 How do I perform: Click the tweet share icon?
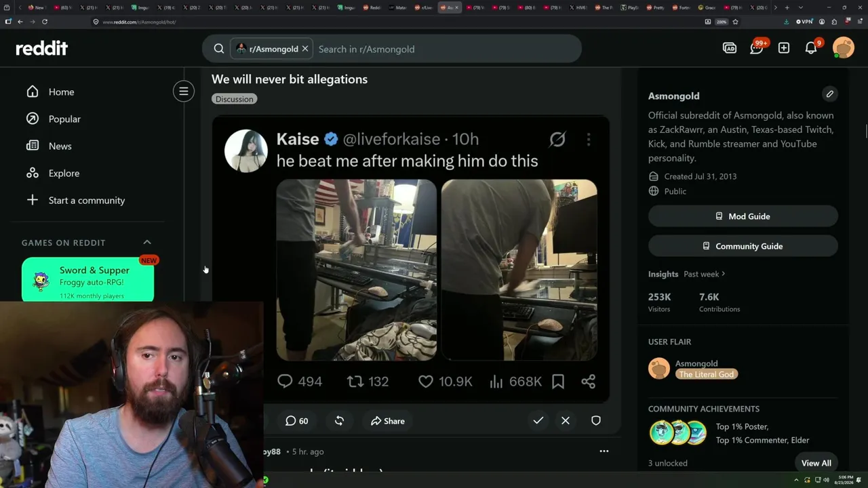click(589, 382)
